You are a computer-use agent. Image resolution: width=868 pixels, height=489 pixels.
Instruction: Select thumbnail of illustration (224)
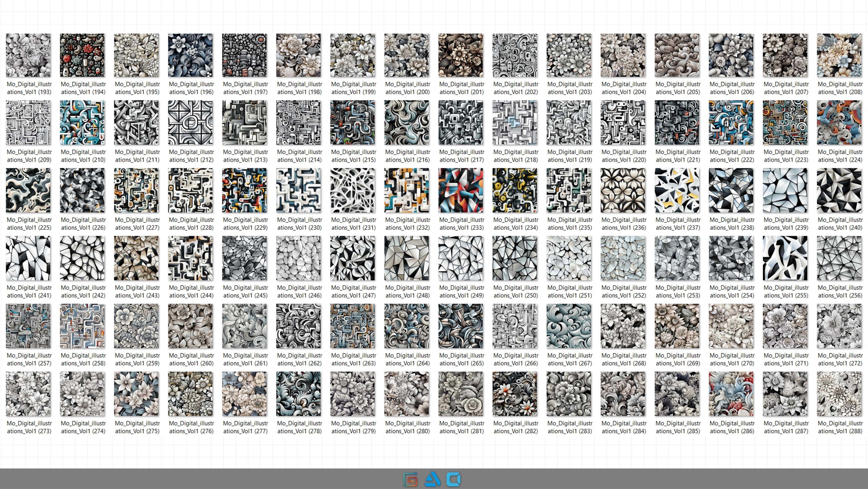[839, 123]
